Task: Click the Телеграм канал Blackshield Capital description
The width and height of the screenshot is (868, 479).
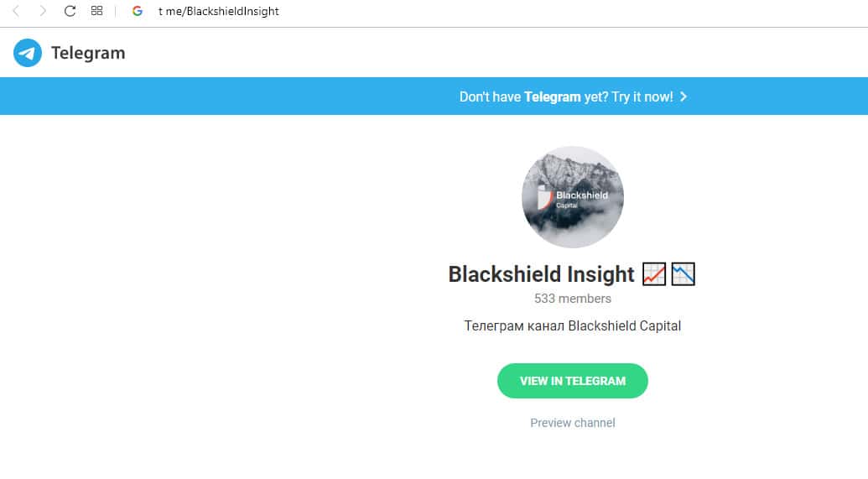Action: (573, 325)
